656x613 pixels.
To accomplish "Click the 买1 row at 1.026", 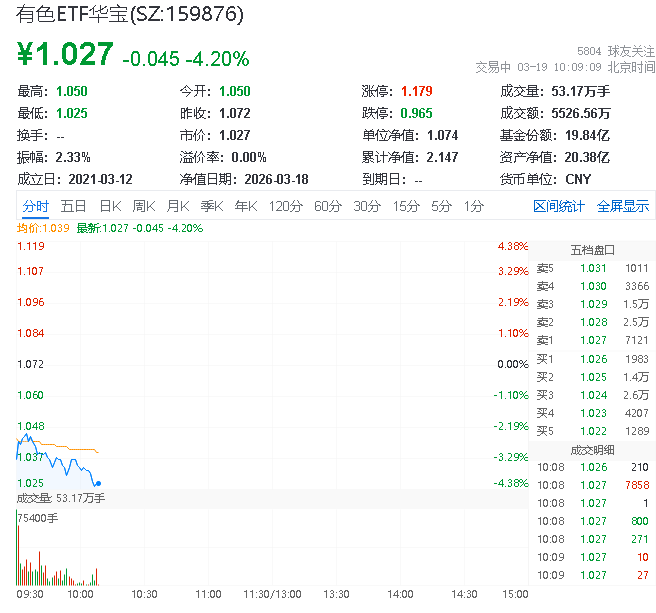I will pos(592,359).
